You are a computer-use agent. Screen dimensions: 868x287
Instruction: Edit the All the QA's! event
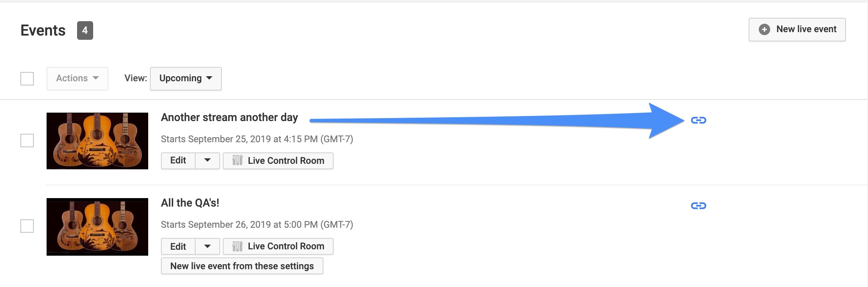pyautogui.click(x=178, y=246)
